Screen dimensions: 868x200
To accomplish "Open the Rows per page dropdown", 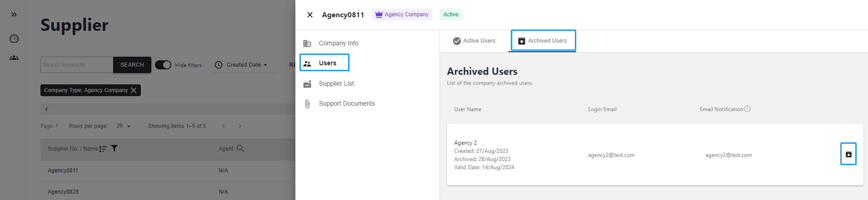I will point(123,126).
